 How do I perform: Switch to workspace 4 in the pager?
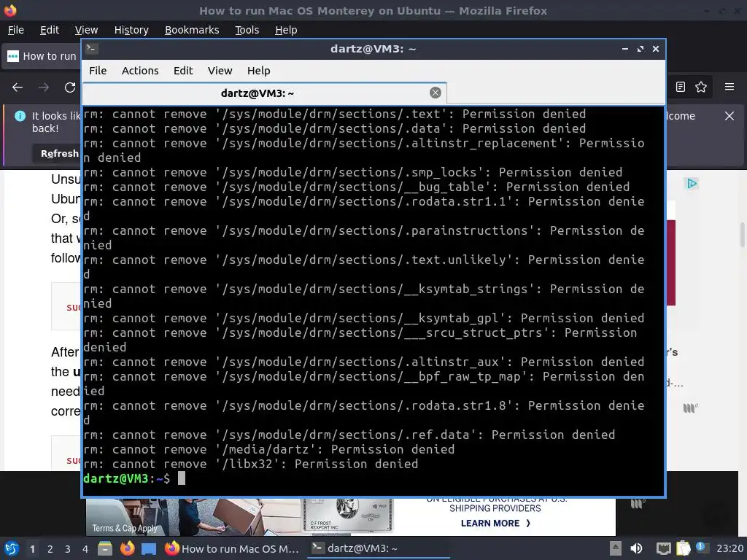85,549
